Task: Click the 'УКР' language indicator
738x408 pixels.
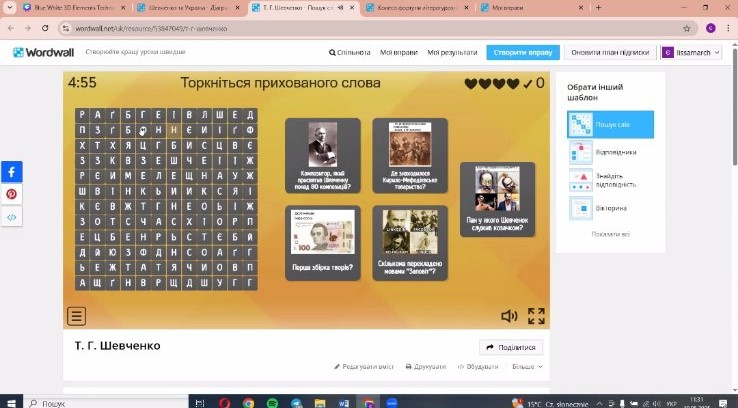Action: point(672,403)
